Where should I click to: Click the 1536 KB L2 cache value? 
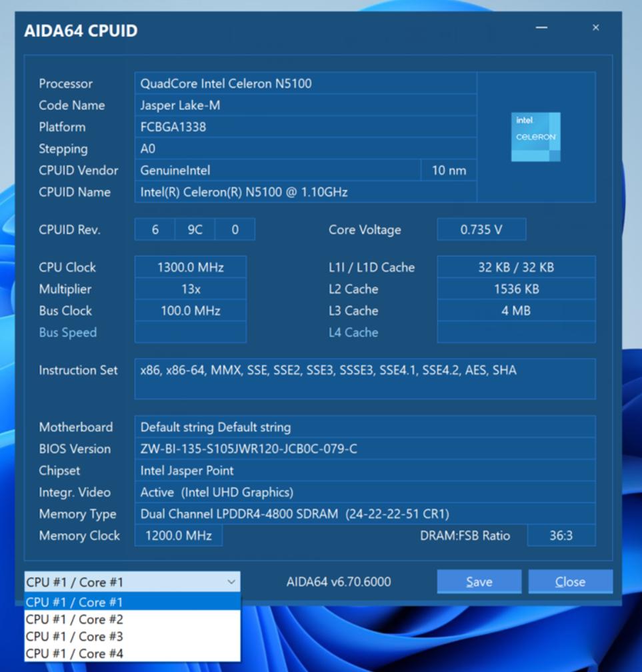(x=516, y=289)
